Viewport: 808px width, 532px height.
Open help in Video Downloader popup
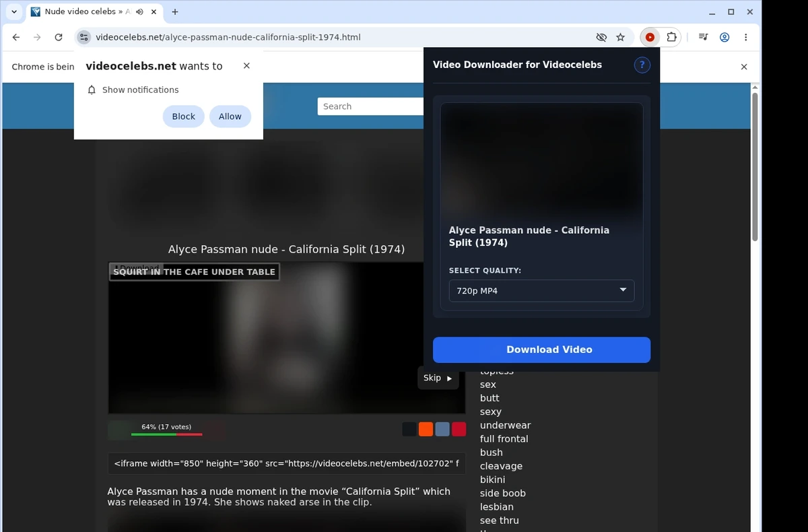[x=642, y=65]
